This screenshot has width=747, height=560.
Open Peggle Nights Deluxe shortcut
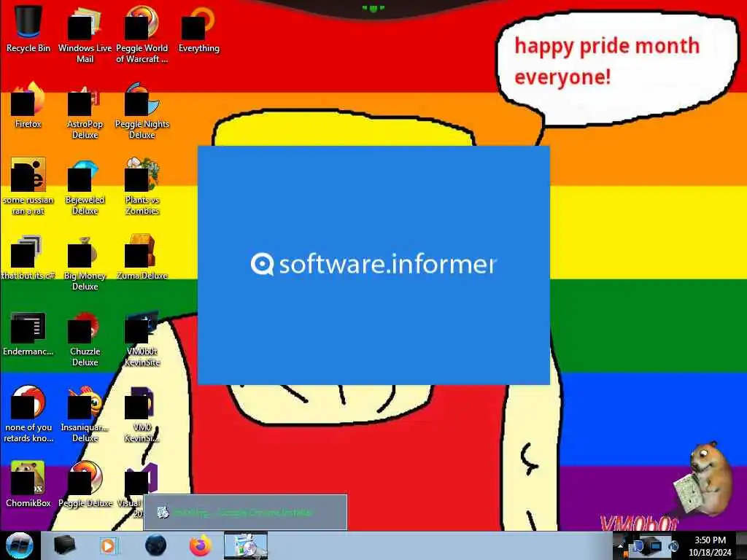pos(142,111)
